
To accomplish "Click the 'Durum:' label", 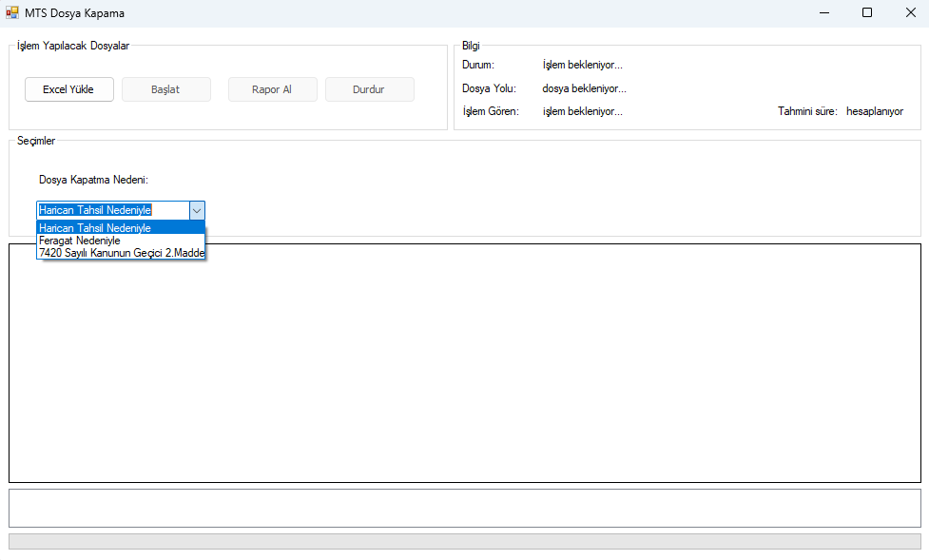I will tap(478, 65).
